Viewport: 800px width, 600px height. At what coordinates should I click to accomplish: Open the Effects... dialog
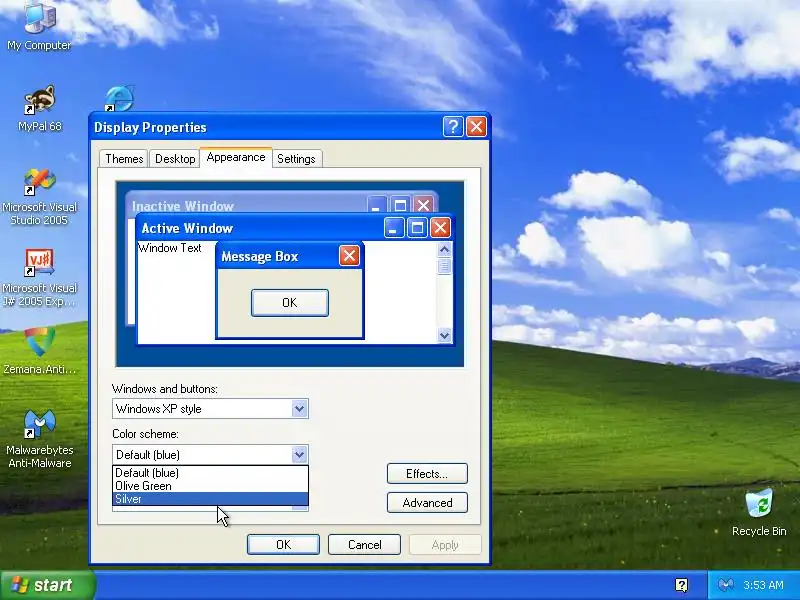point(427,473)
